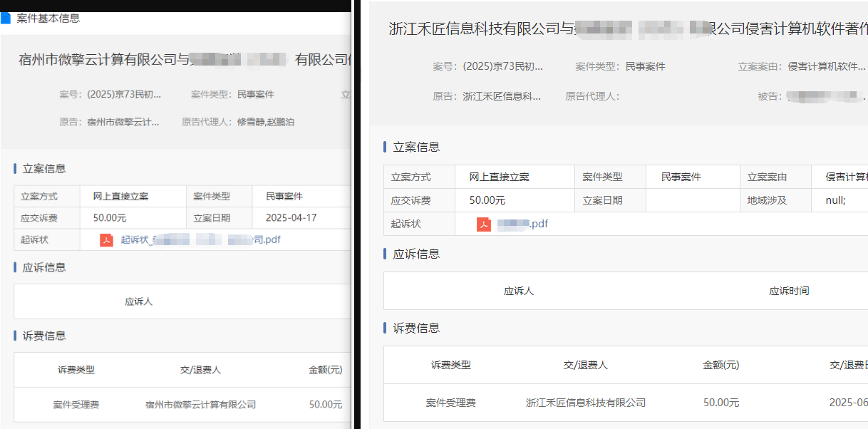The image size is (868, 429).
Task: Click the 民事案件 table cell in the 浙江禾匠 case 立案信息
Action: click(693, 177)
